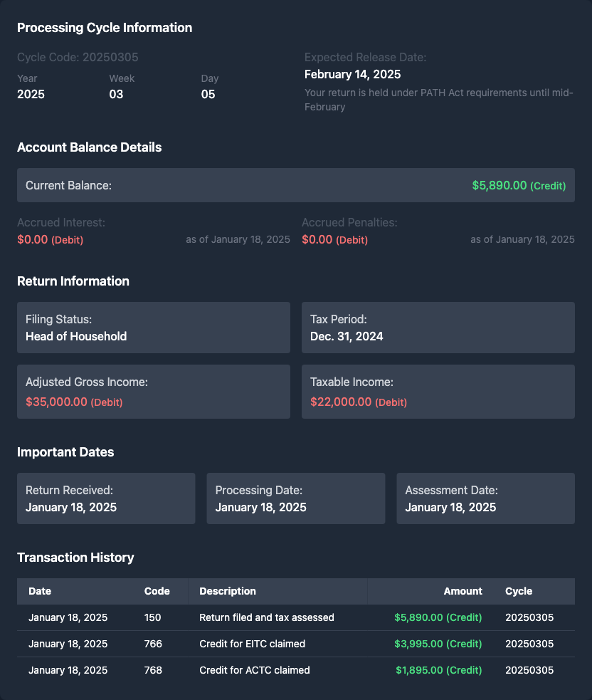Click the Tax Period card

pyautogui.click(x=438, y=328)
